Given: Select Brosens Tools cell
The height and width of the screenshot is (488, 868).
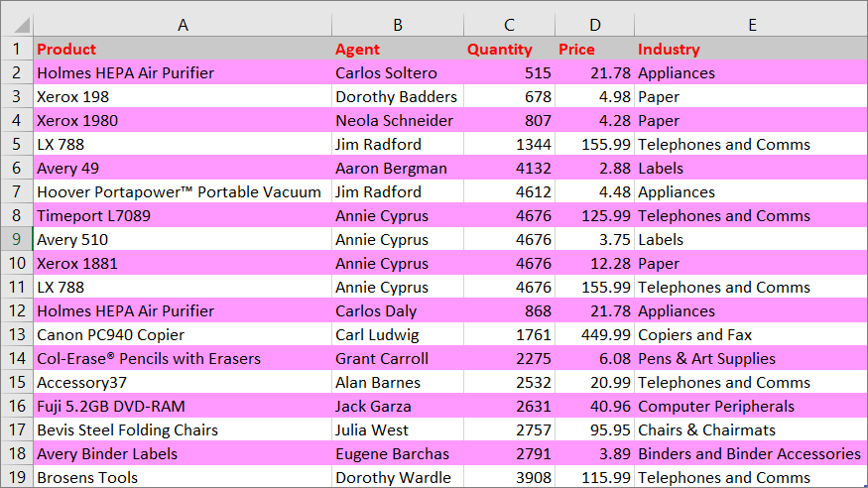Looking at the screenshot, I should [x=183, y=477].
